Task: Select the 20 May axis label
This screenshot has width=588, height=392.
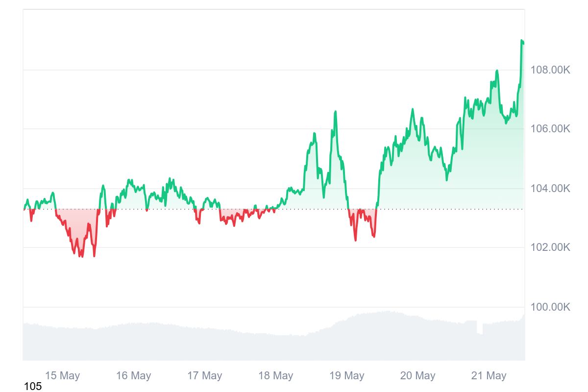Action: 417,376
